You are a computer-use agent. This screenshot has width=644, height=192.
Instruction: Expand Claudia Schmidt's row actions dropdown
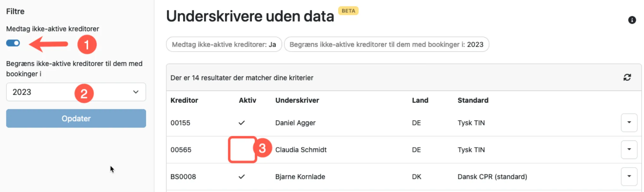click(629, 149)
